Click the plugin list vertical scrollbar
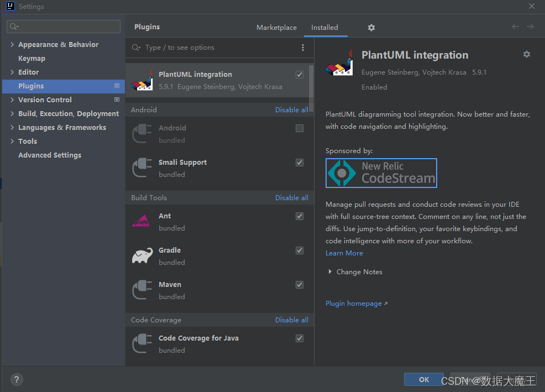 coord(311,88)
